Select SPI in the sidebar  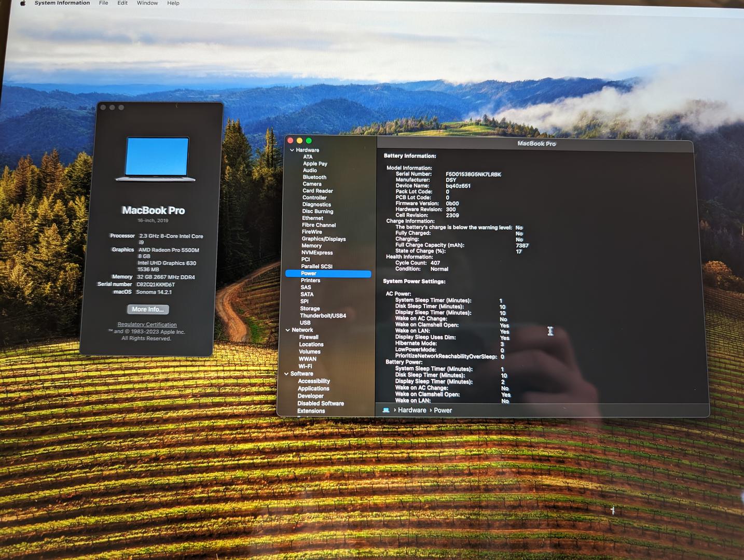pos(305,301)
